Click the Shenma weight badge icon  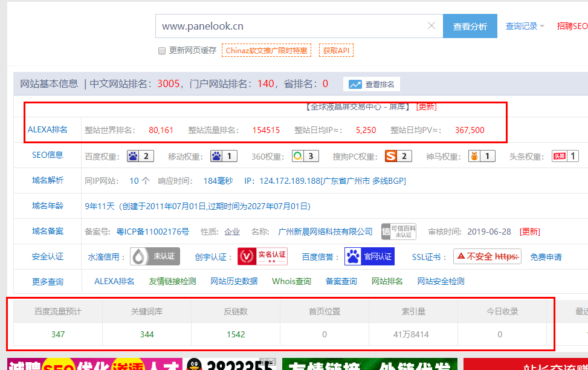coord(482,157)
